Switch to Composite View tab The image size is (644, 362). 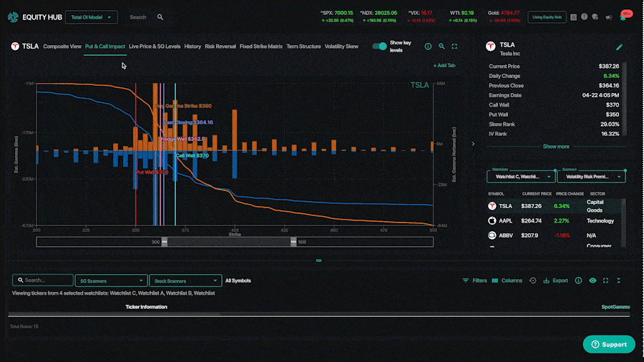click(62, 47)
